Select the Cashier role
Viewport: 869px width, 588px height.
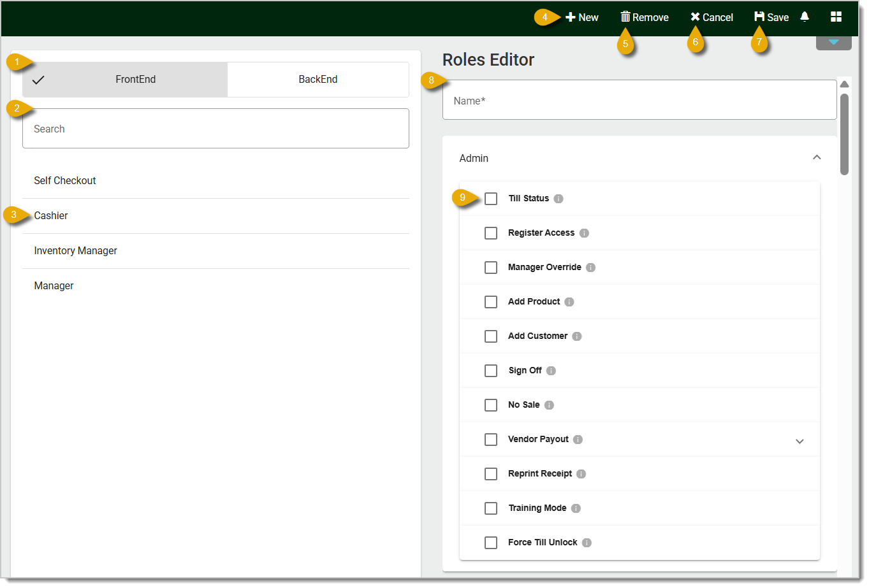(x=215, y=216)
